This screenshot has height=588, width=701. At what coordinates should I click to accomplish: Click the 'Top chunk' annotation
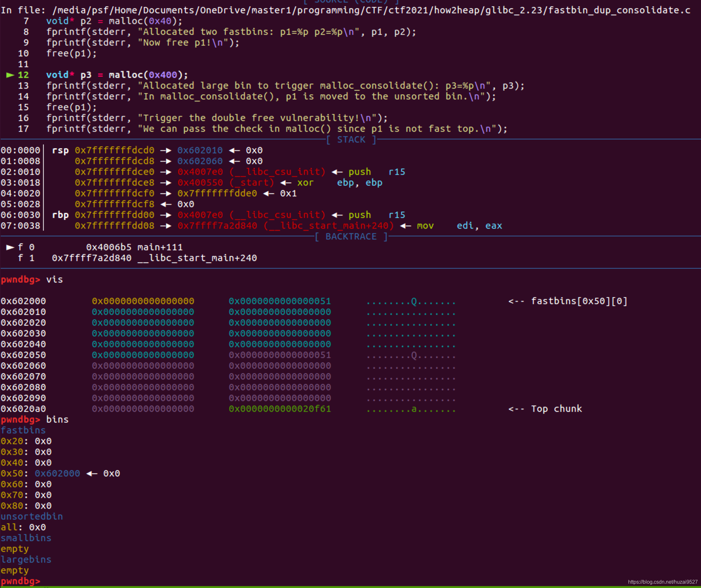coord(556,409)
